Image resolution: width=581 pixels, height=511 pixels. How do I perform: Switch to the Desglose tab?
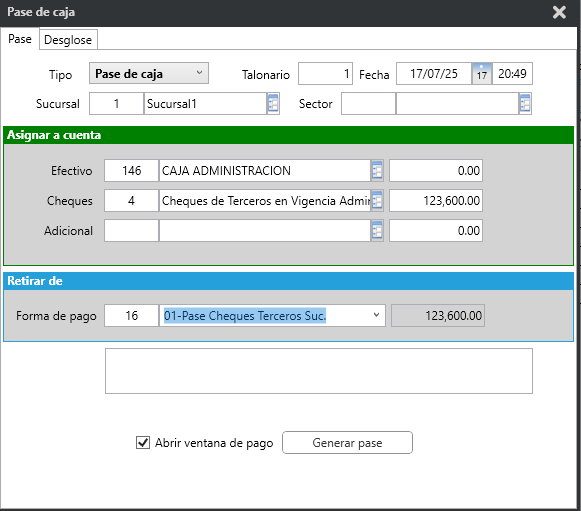click(x=68, y=40)
